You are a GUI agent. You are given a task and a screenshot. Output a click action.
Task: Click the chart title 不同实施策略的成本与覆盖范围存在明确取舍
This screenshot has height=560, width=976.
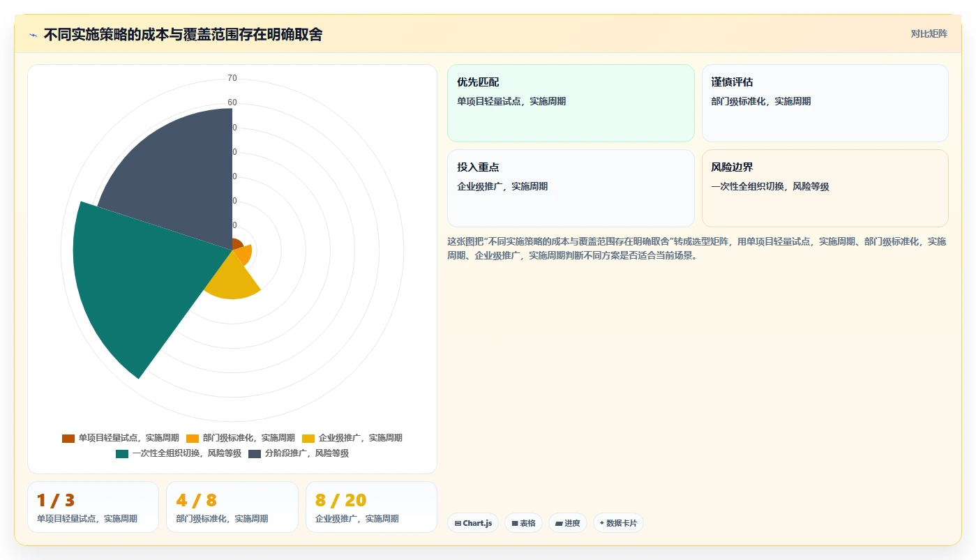click(x=183, y=34)
